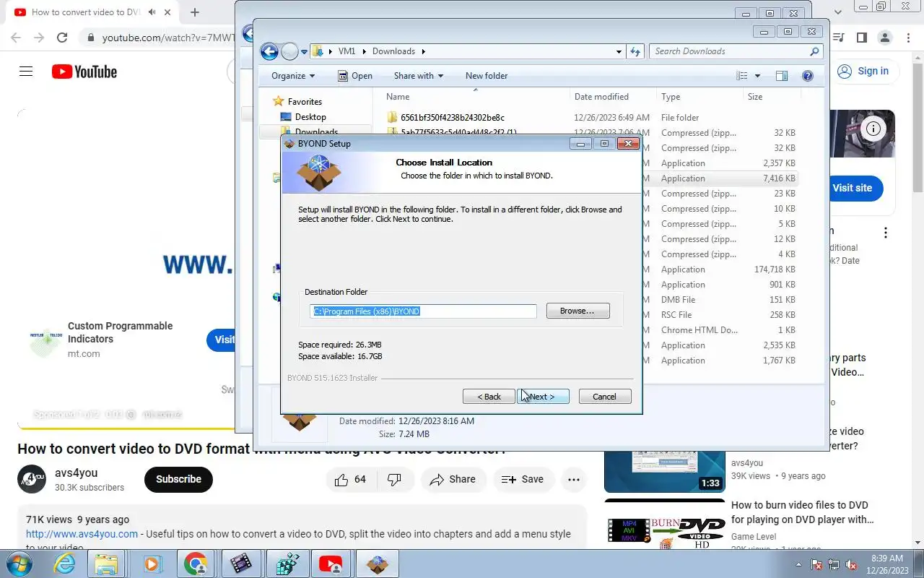Image resolution: width=924 pixels, height=578 pixels.
Task: Click Explorer back navigation arrow
Action: [x=269, y=51]
